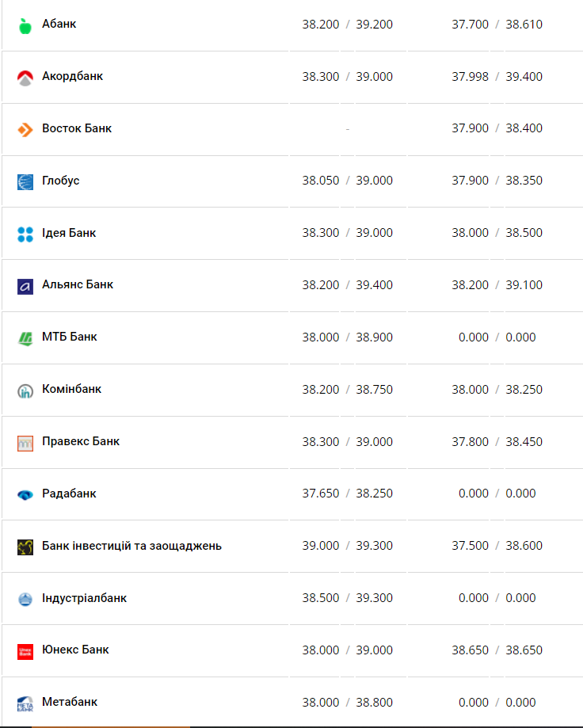This screenshot has width=583, height=728.
Task: Click Восток Банк card rate 37.900 / 38.400
Action: click(497, 128)
